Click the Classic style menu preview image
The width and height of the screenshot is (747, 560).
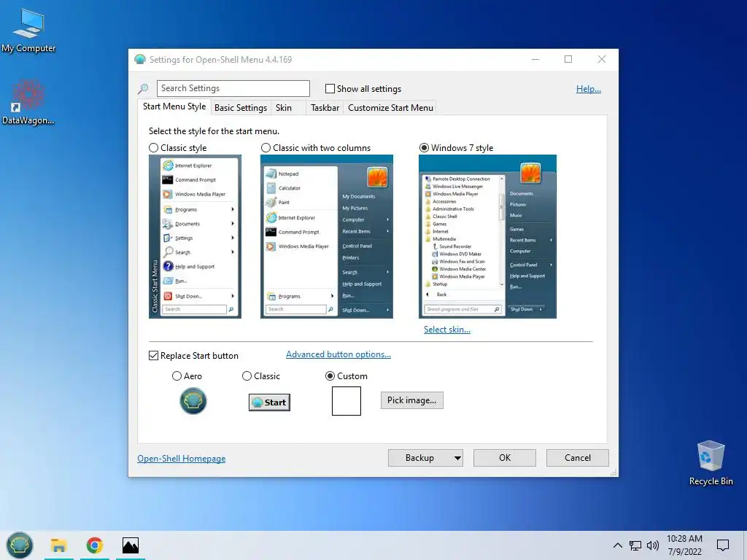click(x=195, y=236)
